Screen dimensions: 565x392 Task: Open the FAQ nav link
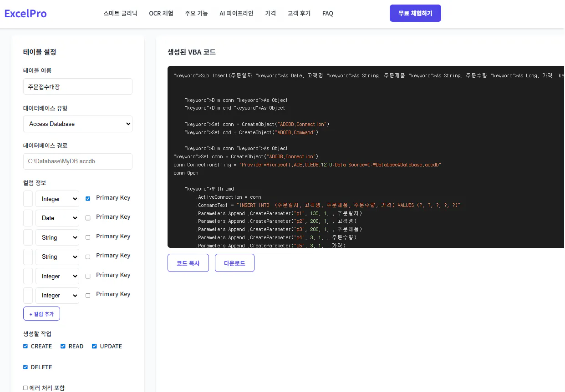(x=328, y=13)
